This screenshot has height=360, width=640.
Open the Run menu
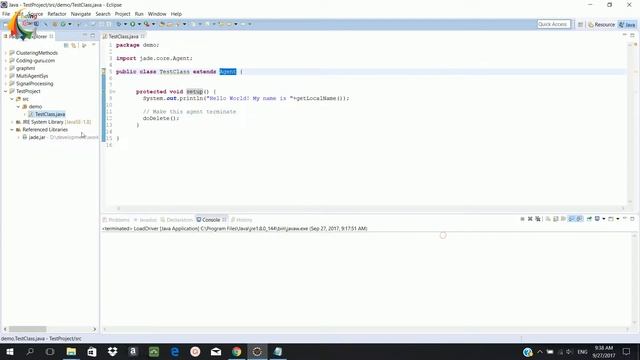pos(139,14)
